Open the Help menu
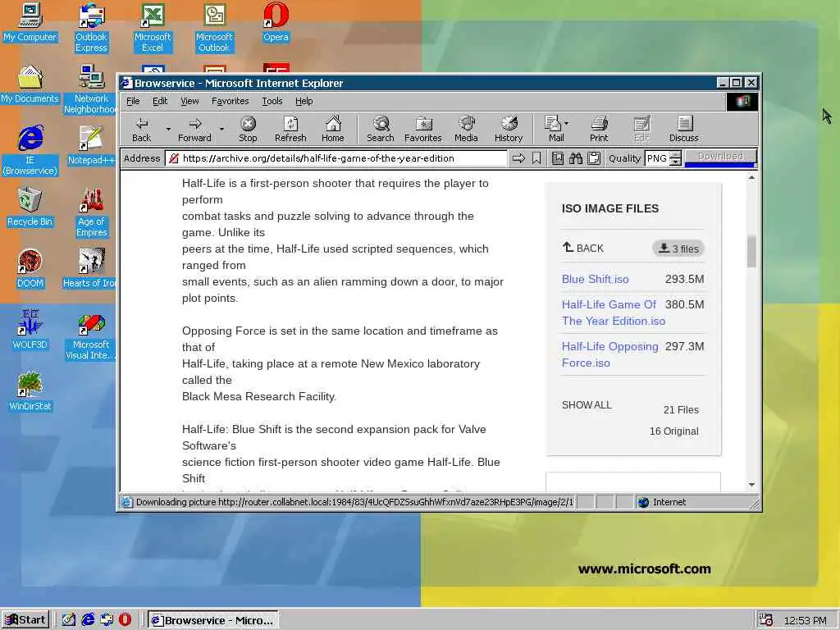 tap(304, 101)
